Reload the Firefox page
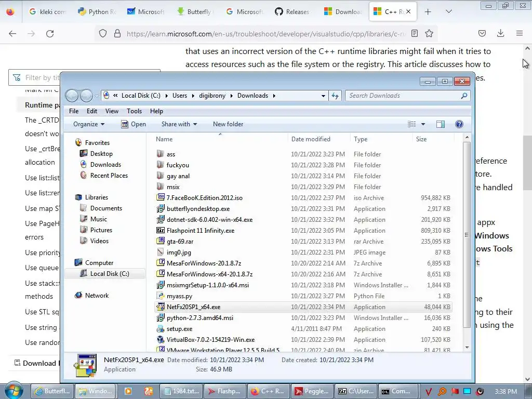532x399 pixels. (50, 33)
